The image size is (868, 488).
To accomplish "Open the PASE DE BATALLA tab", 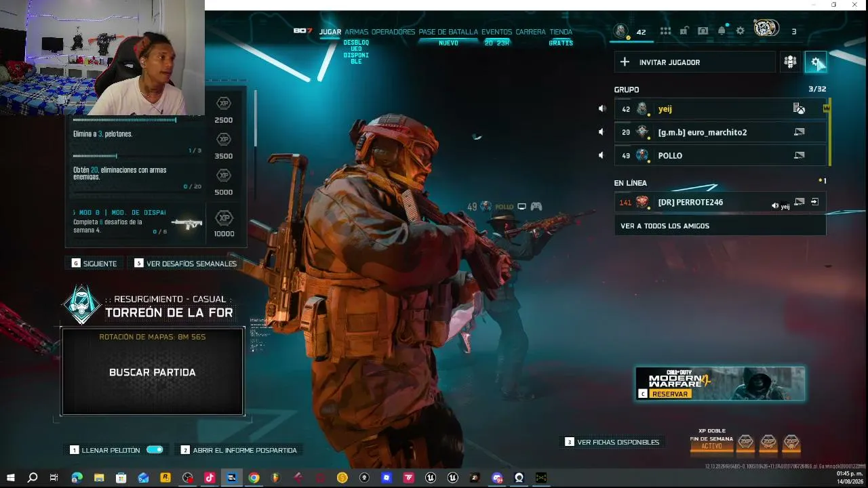I will [x=448, y=32].
